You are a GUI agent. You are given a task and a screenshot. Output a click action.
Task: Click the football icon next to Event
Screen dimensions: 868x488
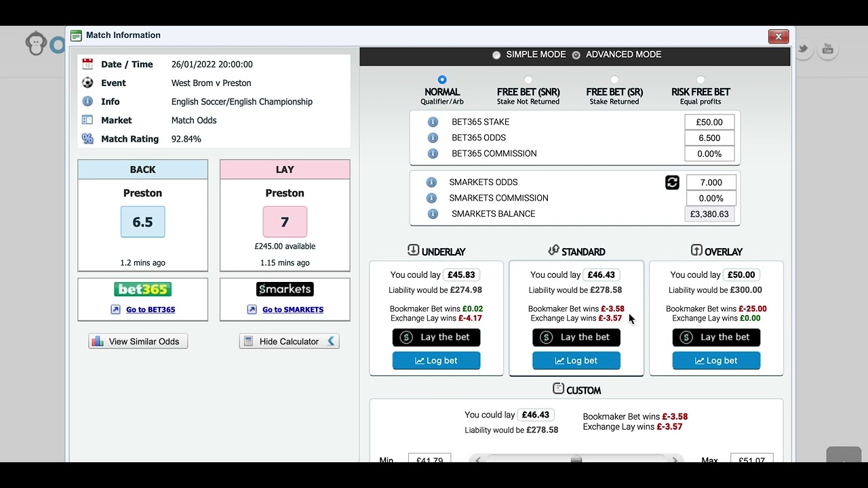click(87, 83)
